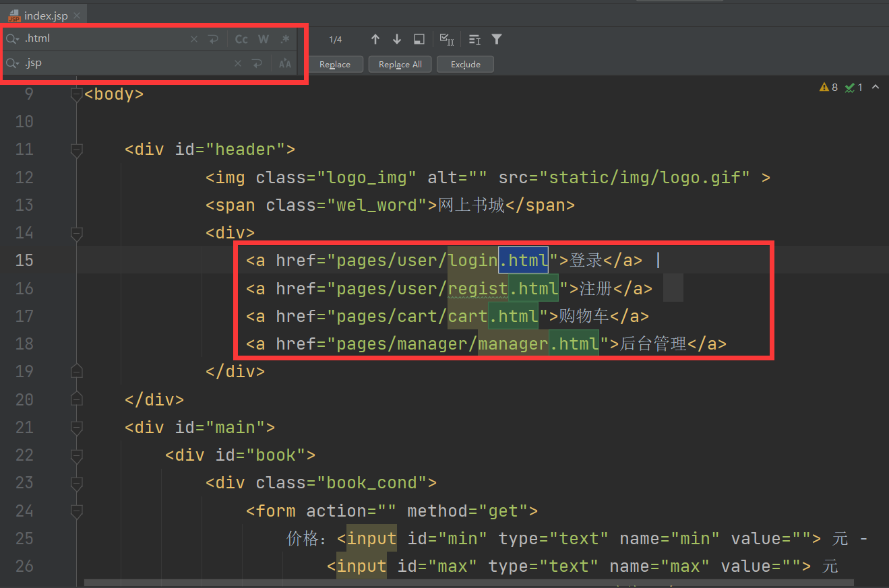Insert new line in replace field
Image resolution: width=889 pixels, height=588 pixels.
pos(257,64)
